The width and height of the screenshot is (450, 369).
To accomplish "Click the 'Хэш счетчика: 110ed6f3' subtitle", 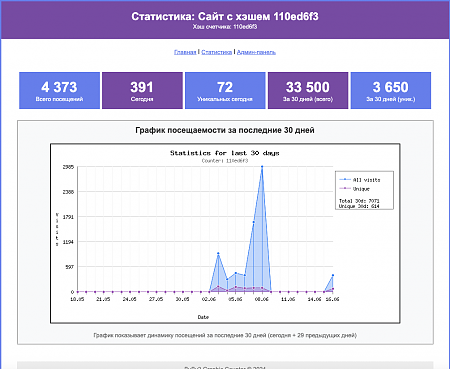I will tap(225, 27).
